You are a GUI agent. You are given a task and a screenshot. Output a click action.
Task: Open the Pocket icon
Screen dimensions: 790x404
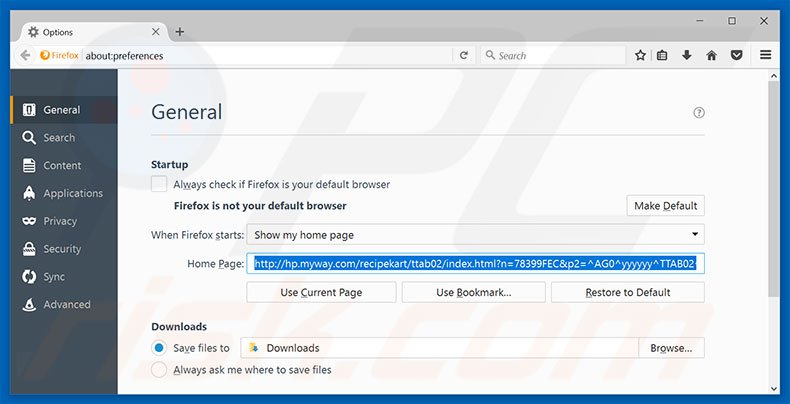[737, 55]
